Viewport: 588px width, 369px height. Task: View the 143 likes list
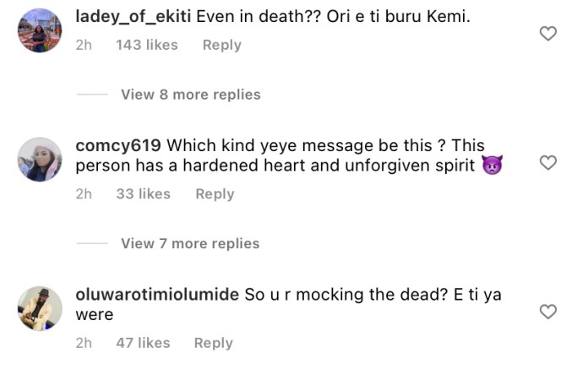click(x=147, y=45)
